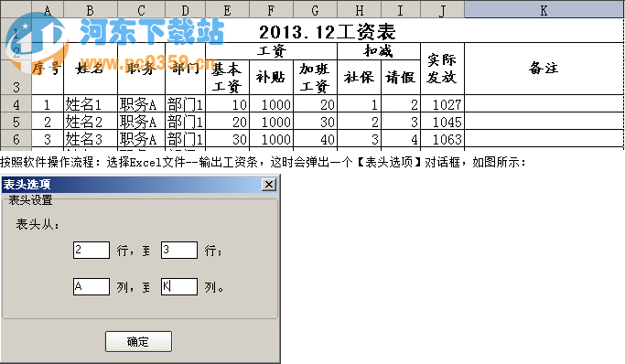The width and height of the screenshot is (625, 364).
Task: Click the cell with value 1027
Action: pos(443,104)
